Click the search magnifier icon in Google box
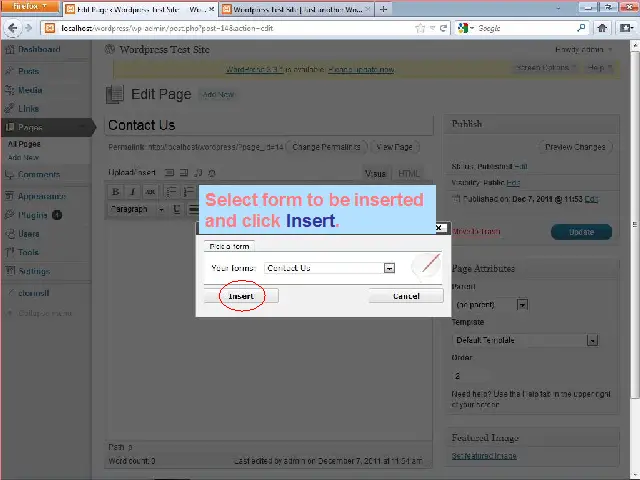The width and height of the screenshot is (640, 480). click(x=580, y=28)
